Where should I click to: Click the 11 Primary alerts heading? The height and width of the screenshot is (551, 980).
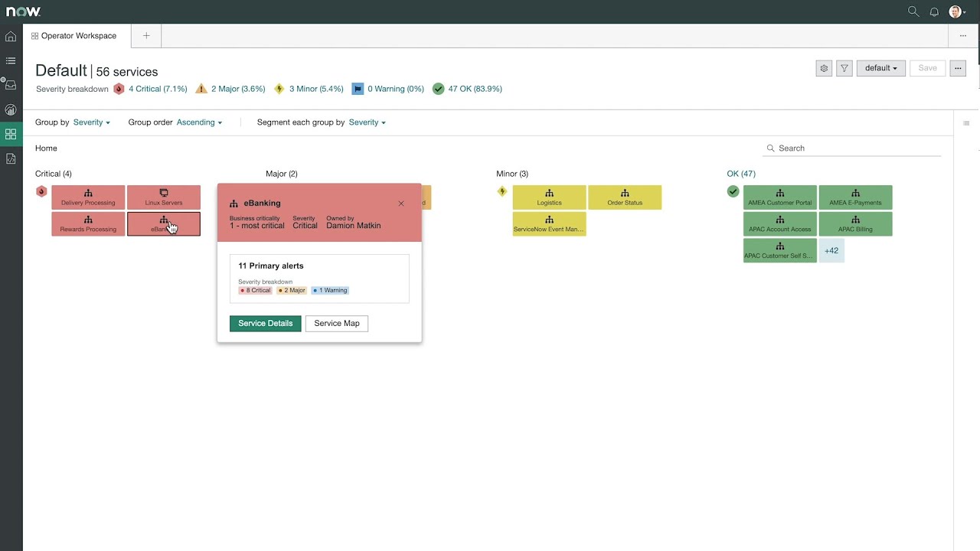(x=271, y=266)
